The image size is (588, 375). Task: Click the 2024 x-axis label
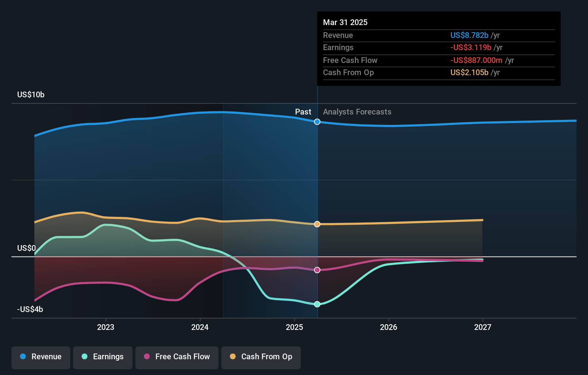(x=200, y=327)
